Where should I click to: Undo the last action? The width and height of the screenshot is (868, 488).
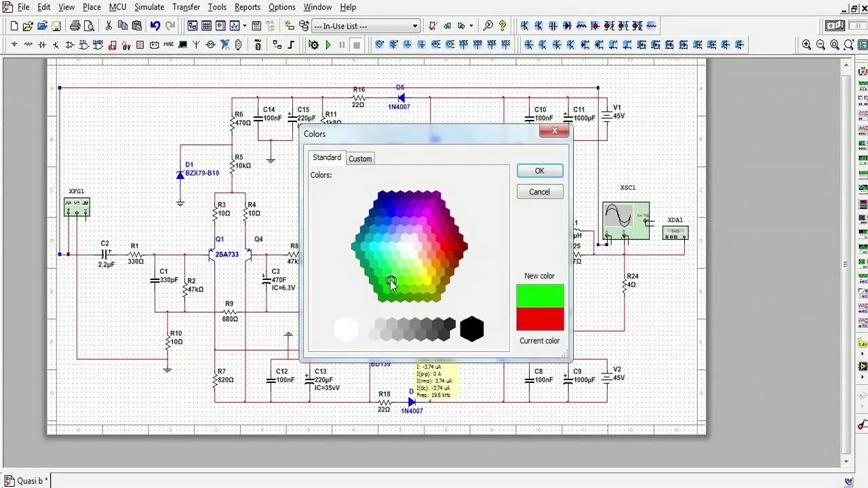click(x=155, y=26)
